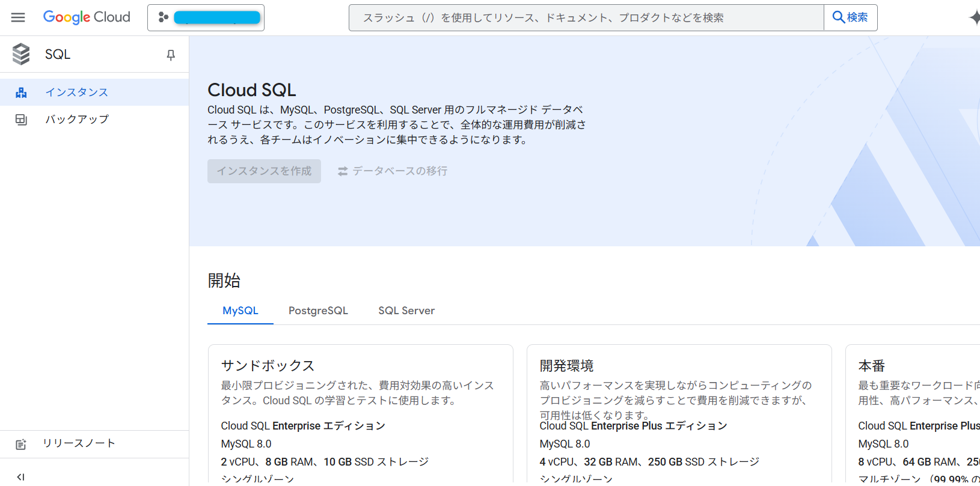Switch to the PostgreSQL tab
The height and width of the screenshot is (486, 980).
click(x=318, y=311)
